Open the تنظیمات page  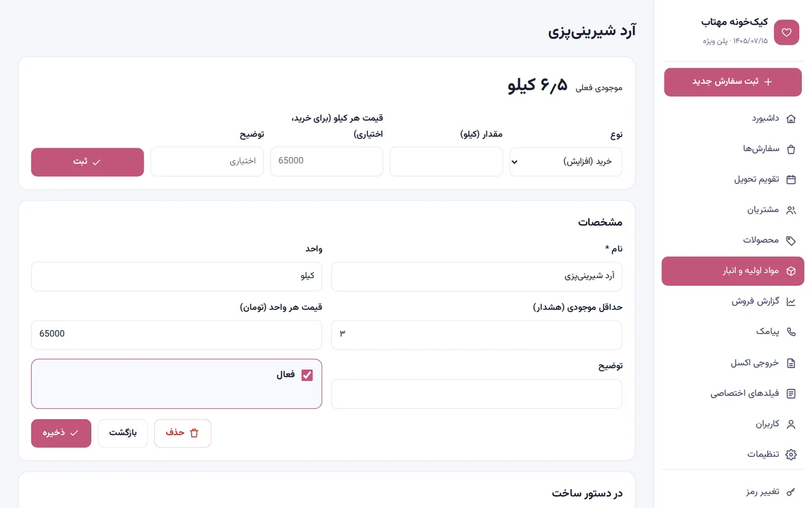click(x=733, y=455)
